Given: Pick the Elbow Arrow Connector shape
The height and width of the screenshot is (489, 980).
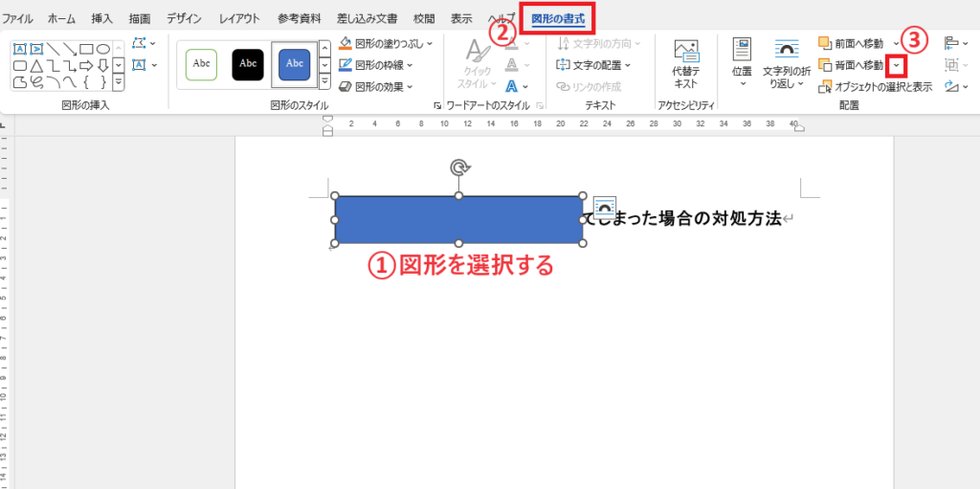Looking at the screenshot, I should pos(69,65).
